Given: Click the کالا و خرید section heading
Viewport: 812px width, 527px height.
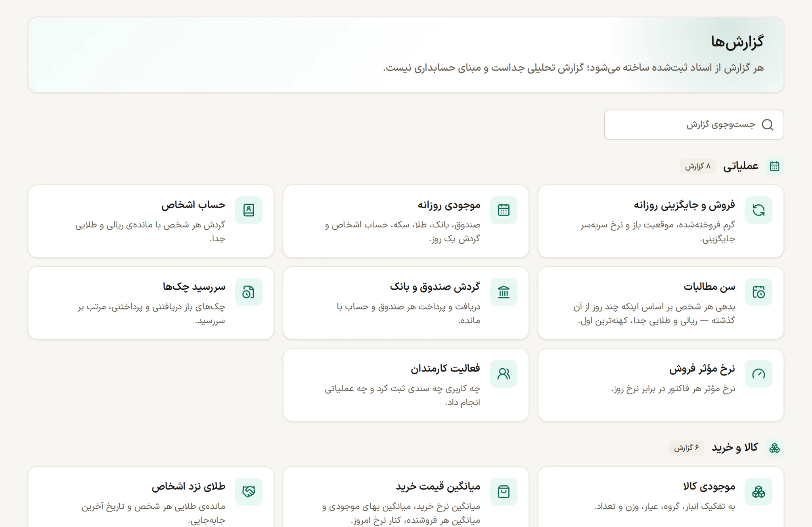Looking at the screenshot, I should pyautogui.click(x=735, y=448).
